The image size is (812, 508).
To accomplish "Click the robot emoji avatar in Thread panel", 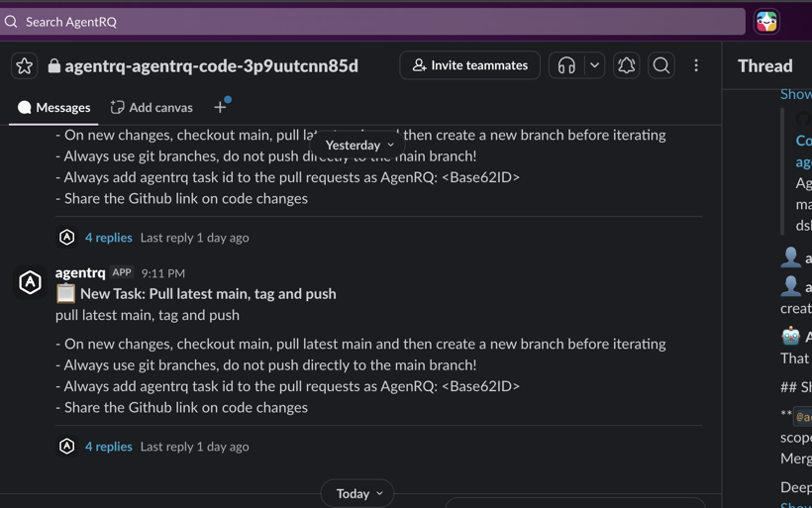I will (791, 336).
